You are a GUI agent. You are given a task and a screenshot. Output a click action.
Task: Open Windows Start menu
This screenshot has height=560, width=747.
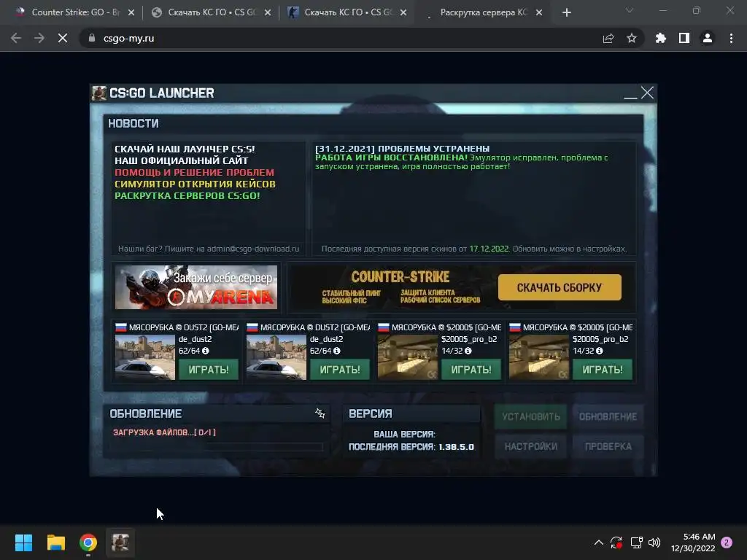coord(23,542)
